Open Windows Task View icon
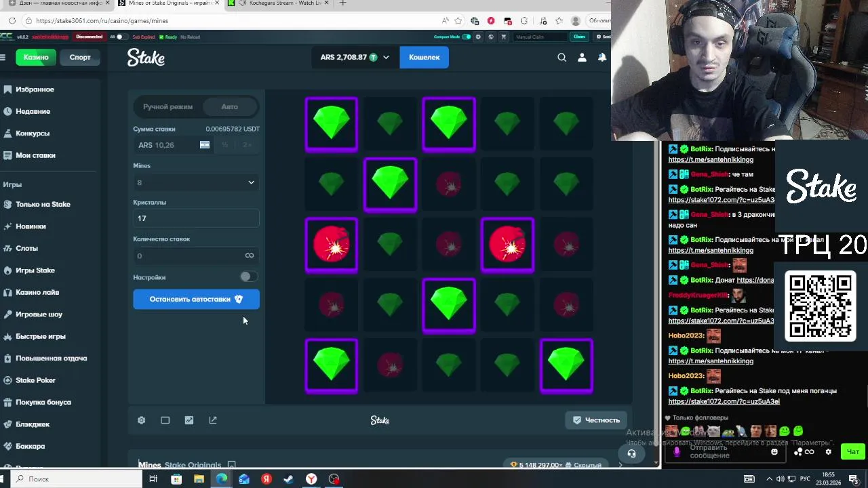 tap(153, 479)
